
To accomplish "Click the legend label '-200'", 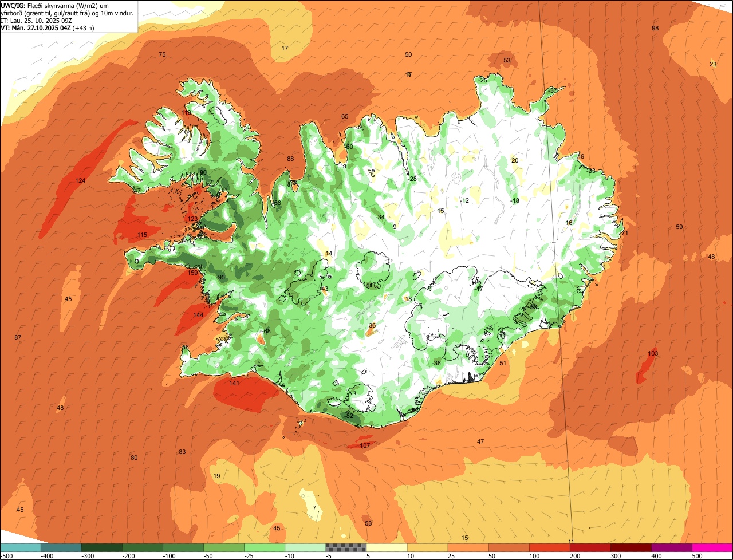I will (x=128, y=556).
